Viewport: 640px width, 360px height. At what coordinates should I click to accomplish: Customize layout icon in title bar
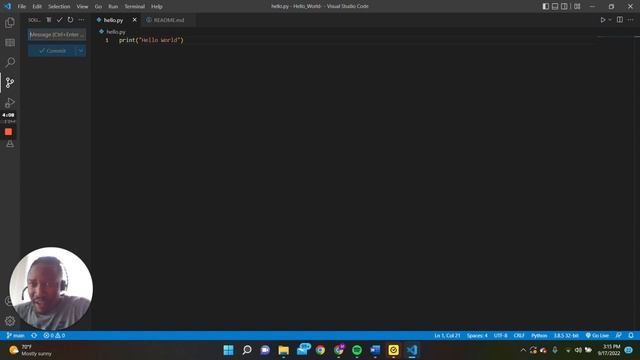click(577, 6)
